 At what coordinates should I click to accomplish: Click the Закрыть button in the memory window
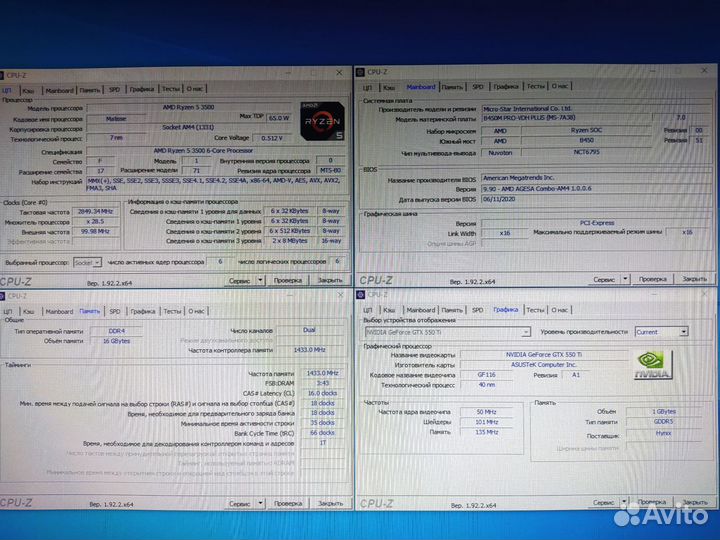331,503
